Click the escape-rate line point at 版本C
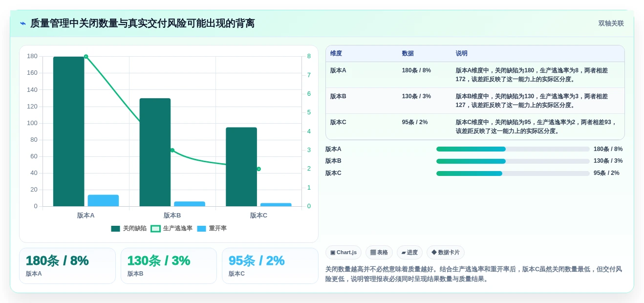This screenshot has height=303, width=644. (x=258, y=169)
